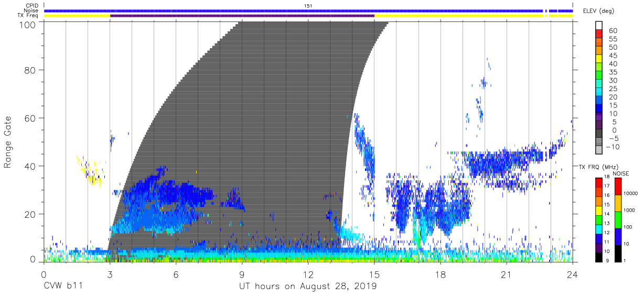Click the ELEV colorbar label '35'

coord(613,72)
